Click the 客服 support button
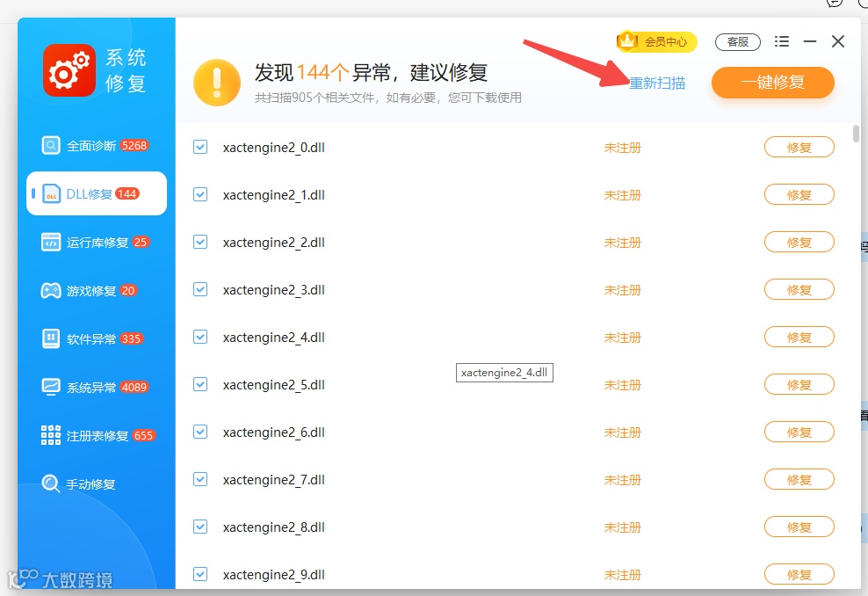Screen dimensions: 868x596 pos(737,41)
